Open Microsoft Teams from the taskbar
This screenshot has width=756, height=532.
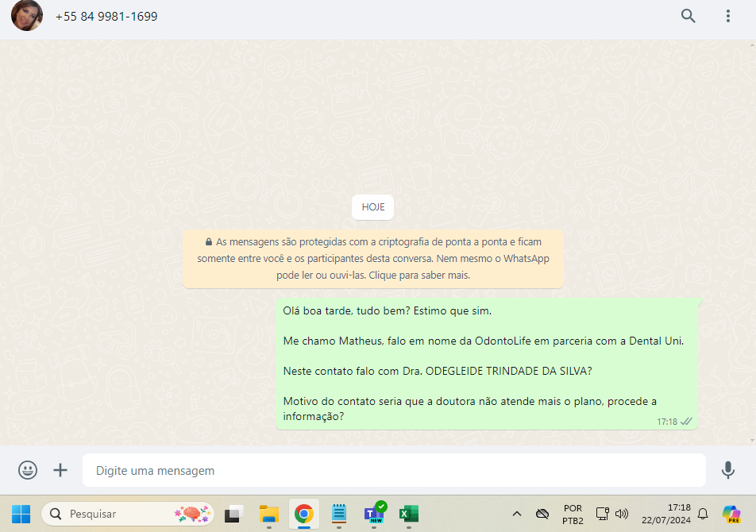pyautogui.click(x=374, y=513)
